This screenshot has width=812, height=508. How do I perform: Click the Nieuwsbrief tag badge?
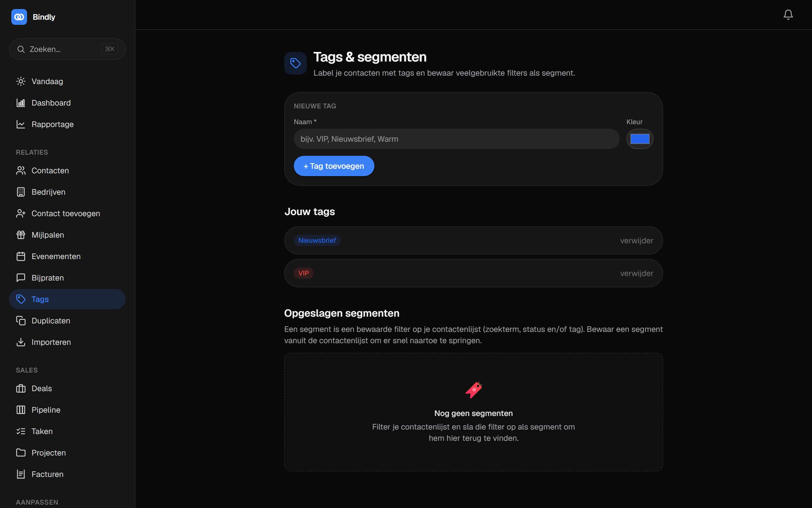pyautogui.click(x=317, y=240)
